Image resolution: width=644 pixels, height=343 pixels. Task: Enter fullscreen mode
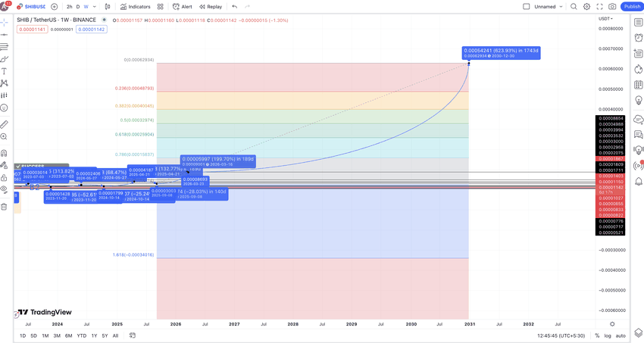pyautogui.click(x=599, y=7)
